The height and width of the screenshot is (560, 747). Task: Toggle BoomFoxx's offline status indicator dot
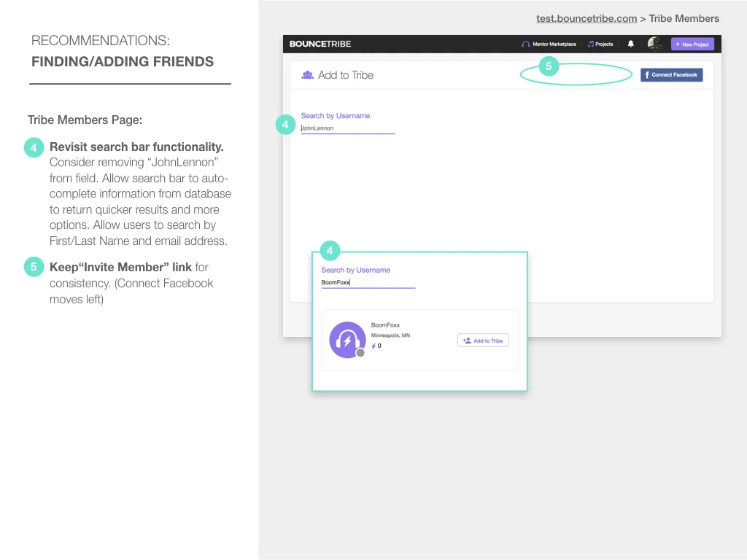[x=360, y=352]
